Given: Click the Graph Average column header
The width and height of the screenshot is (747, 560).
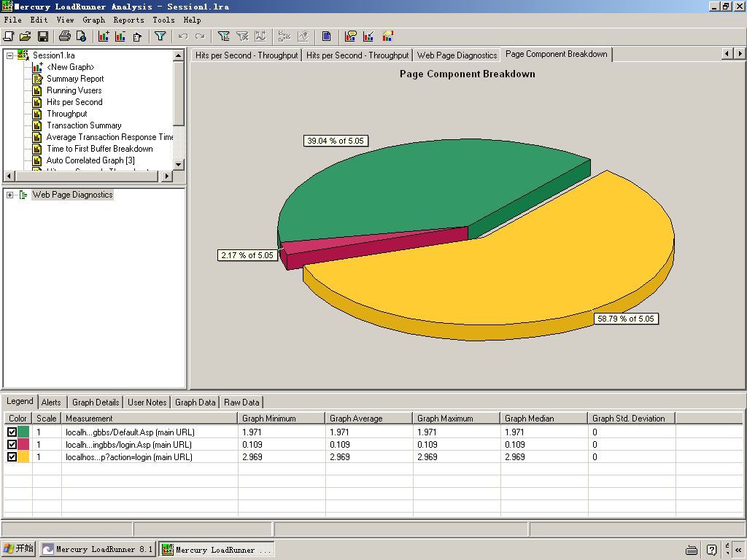Looking at the screenshot, I should point(368,418).
